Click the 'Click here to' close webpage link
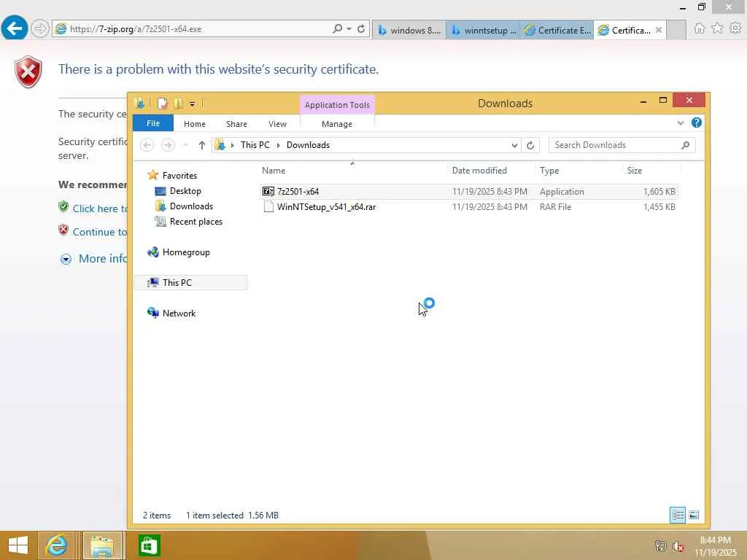747x560 pixels. (100, 209)
